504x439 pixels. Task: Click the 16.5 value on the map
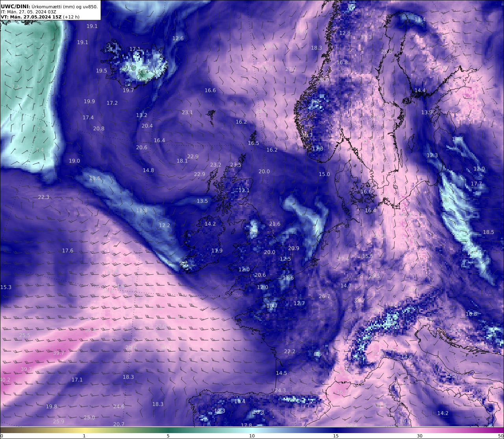coord(254,143)
